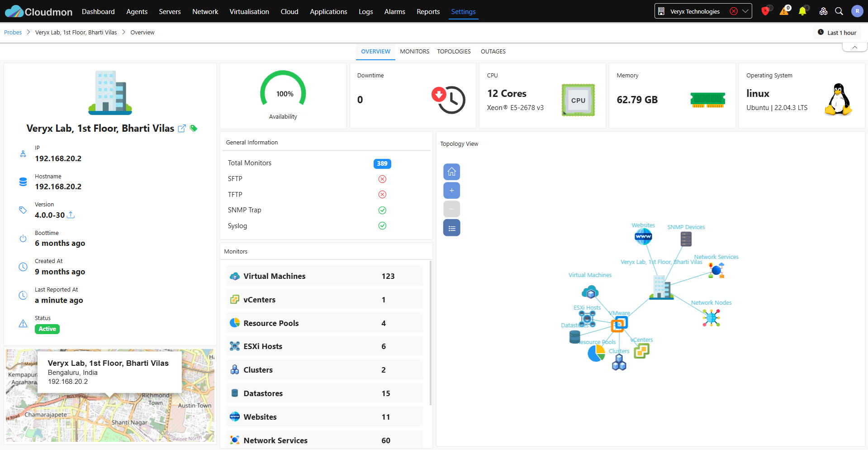Click the Active status badge

47,329
